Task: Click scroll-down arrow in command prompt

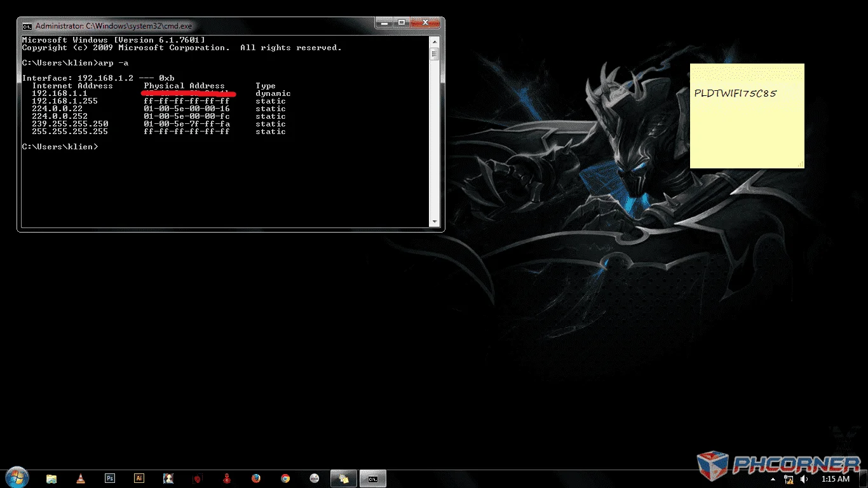Action: [435, 222]
